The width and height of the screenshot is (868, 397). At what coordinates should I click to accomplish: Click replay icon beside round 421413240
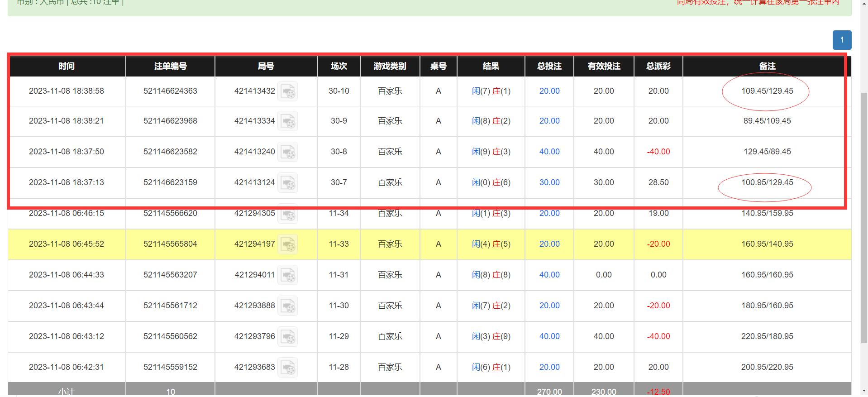click(x=287, y=152)
